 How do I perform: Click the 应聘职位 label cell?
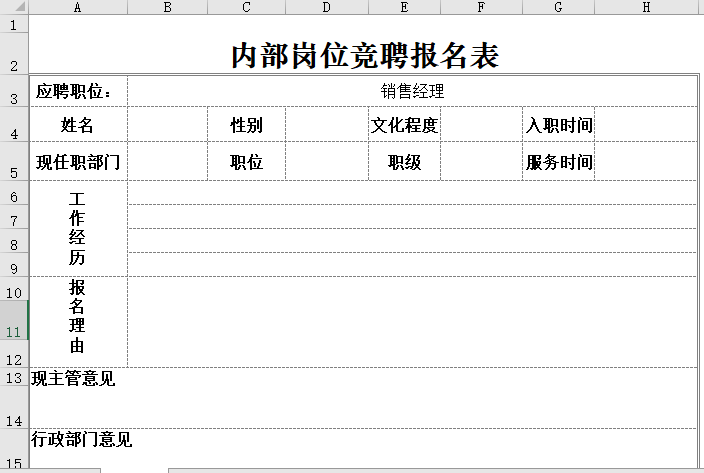pyautogui.click(x=79, y=91)
